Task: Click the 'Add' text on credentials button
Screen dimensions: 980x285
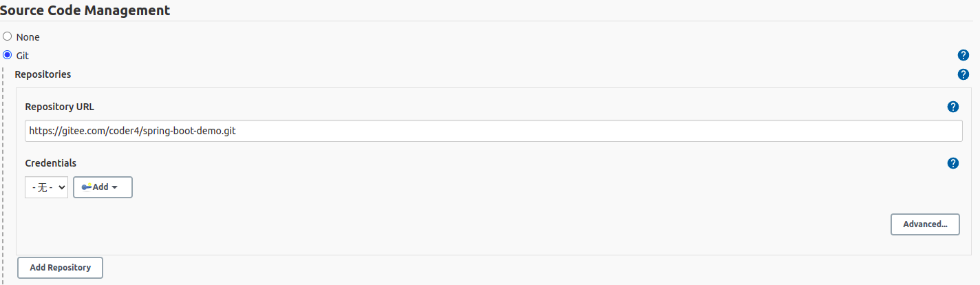Action: point(100,187)
